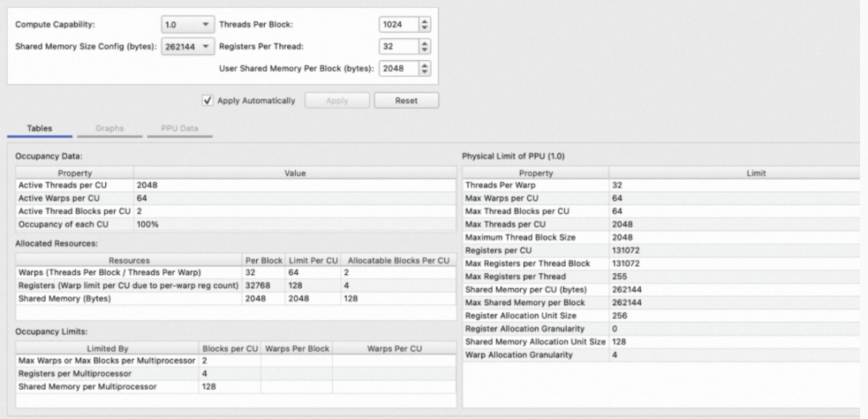
Task: Click the Registers Per Thread input field
Action: (x=398, y=47)
